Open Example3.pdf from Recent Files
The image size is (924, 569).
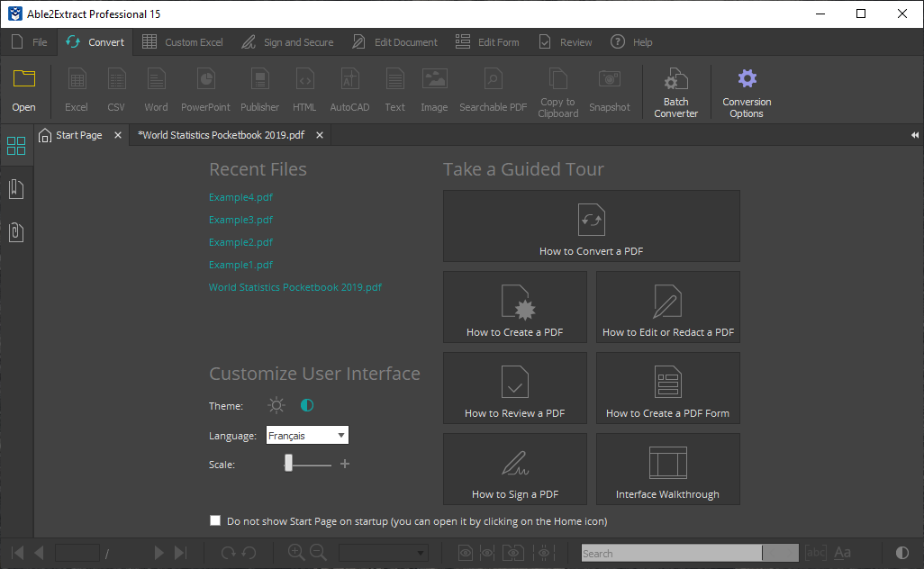click(240, 219)
